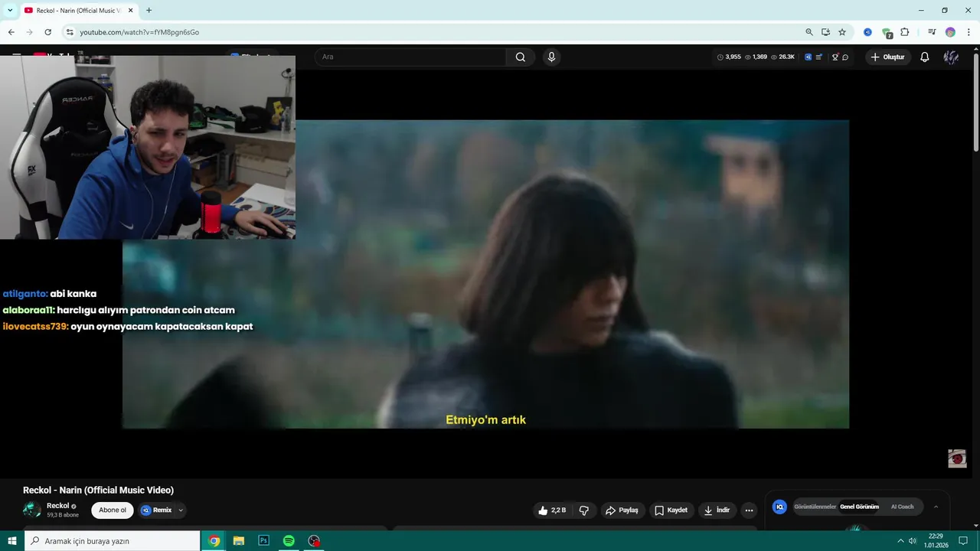Open the media control music icon
Viewport: 980px width, 551px height.
pyautogui.click(x=932, y=32)
